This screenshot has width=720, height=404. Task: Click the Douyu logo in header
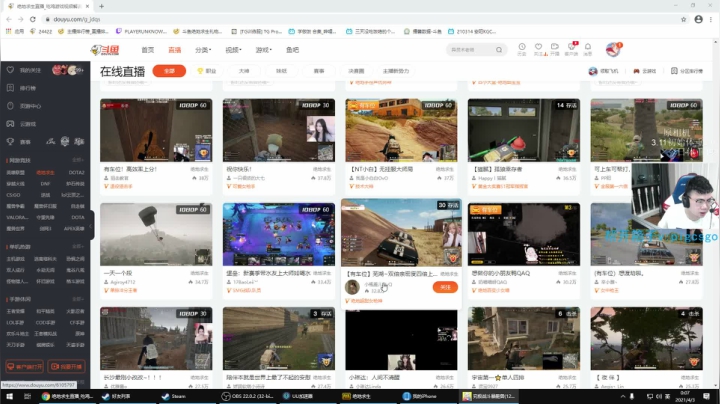[x=105, y=50]
